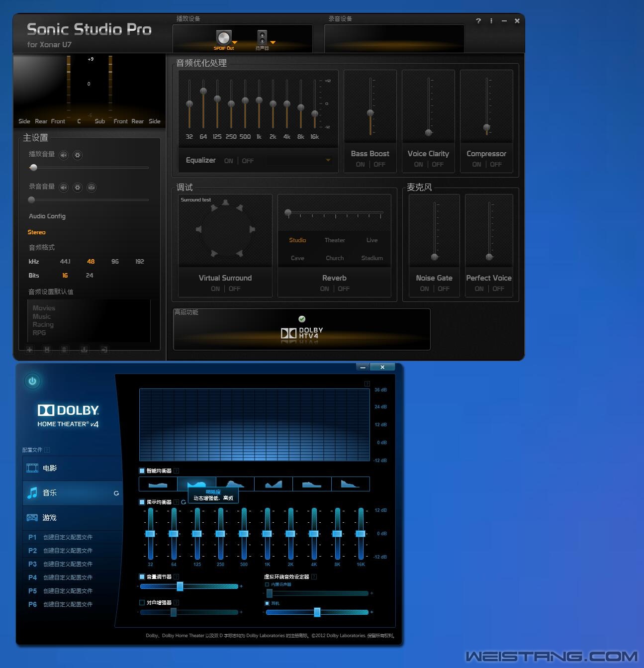Screen dimensions: 644x668
Task: Click the save preset floppy icon
Action: pyautogui.click(x=47, y=350)
